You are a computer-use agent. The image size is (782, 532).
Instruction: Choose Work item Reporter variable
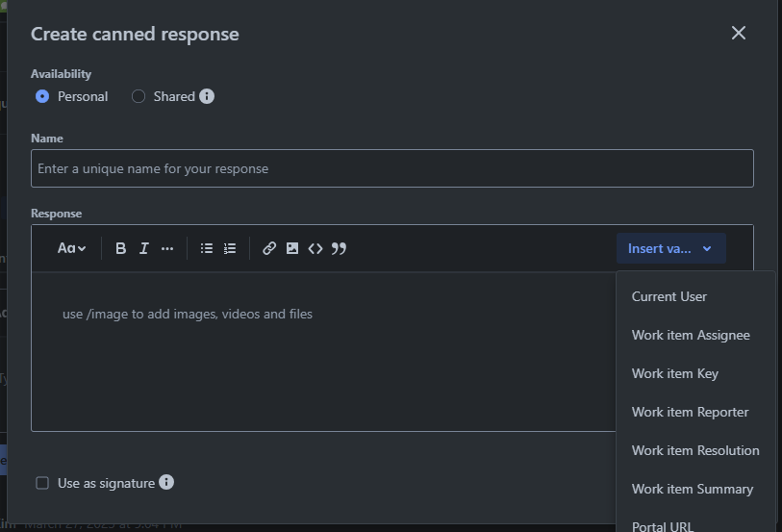(695, 412)
